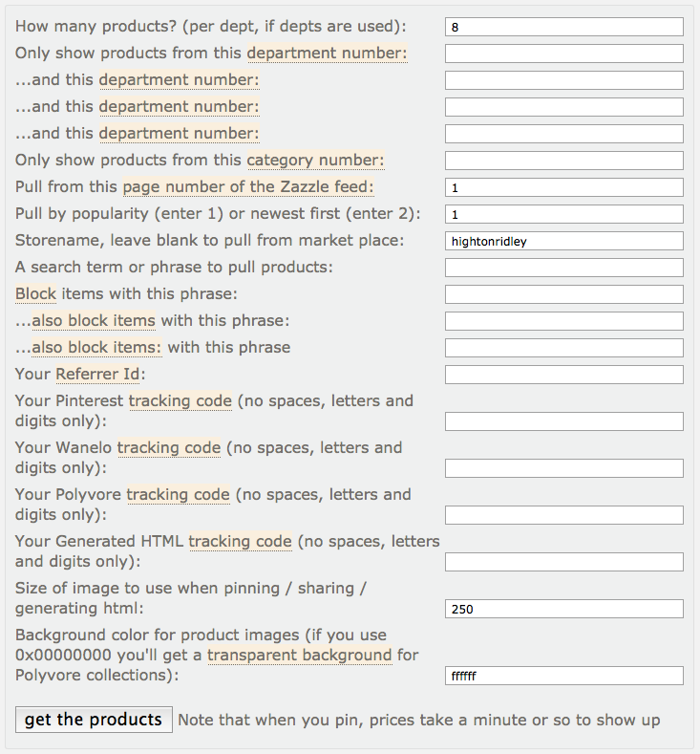Click the 'Referrer Id' link
The image size is (700, 754).
coord(97,374)
